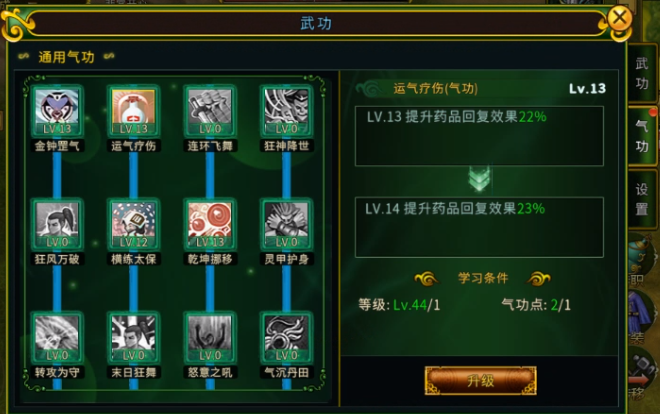Pick the 狂神降世 skill icon
The height and width of the screenshot is (414, 660).
[x=286, y=112]
